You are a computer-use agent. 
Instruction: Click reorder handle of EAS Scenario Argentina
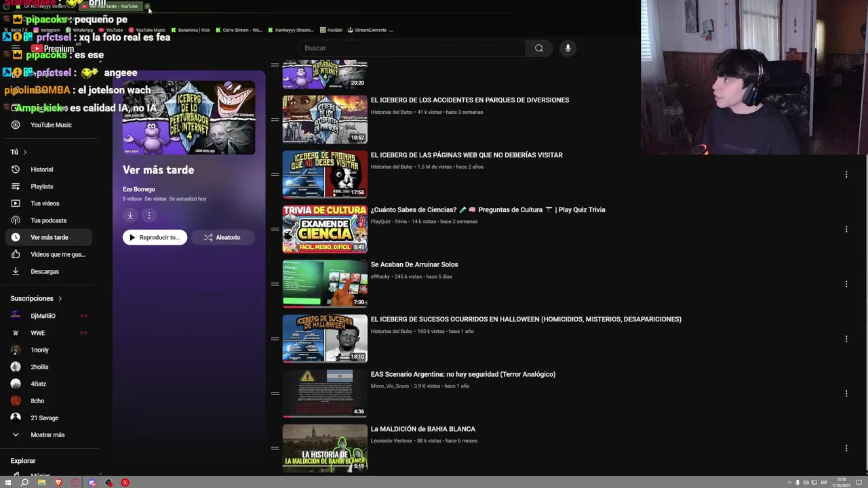[275, 393]
